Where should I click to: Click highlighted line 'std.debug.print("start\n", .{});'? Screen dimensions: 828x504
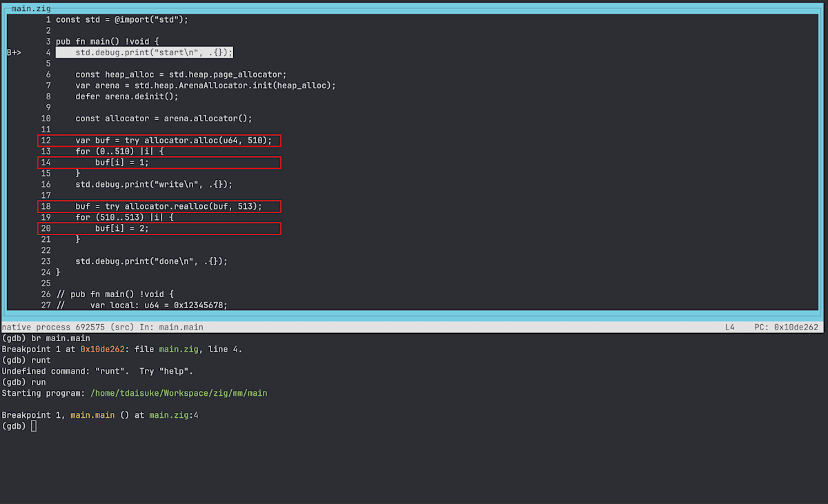pos(145,52)
